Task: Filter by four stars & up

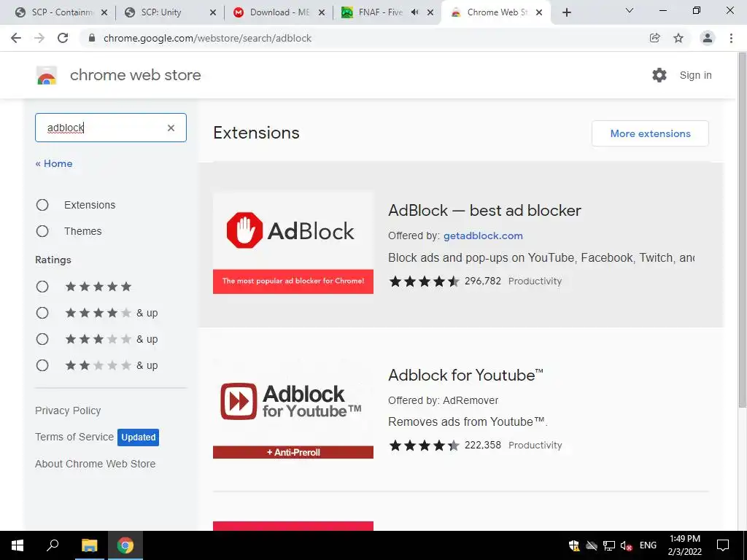Action: click(x=42, y=313)
